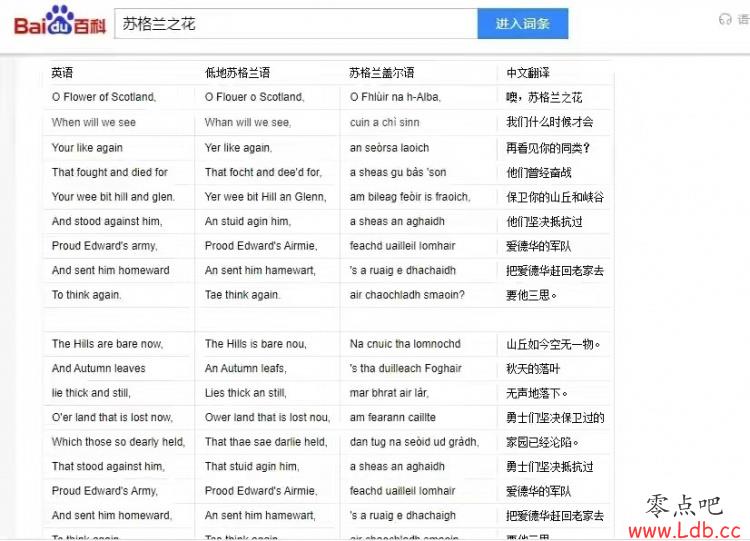Viewport: 750px width, 541px height.
Task: Click the cell 'mar bhrat air làr,'
Action: point(389,393)
